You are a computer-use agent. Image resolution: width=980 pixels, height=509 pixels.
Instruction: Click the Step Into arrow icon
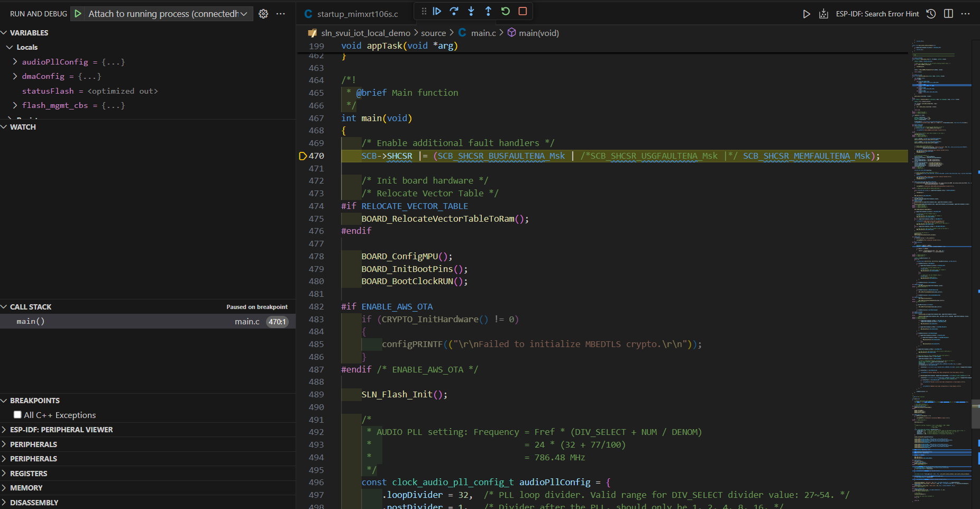point(471,11)
